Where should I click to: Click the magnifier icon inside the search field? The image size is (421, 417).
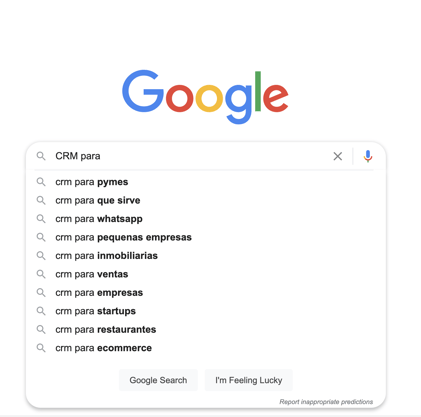tap(41, 156)
